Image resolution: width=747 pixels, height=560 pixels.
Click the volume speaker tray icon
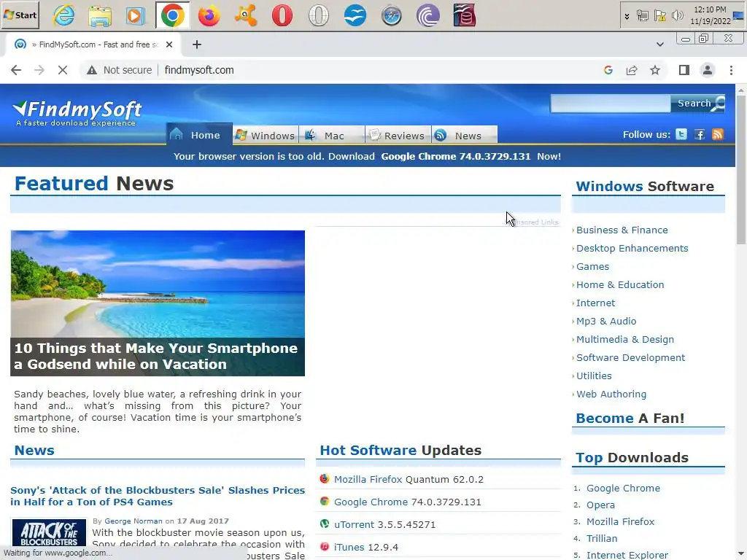tap(677, 16)
